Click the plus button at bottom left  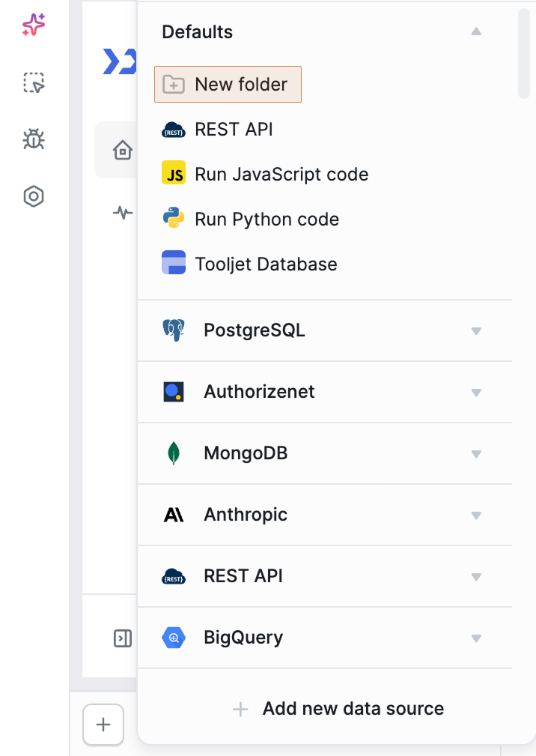pos(103,725)
